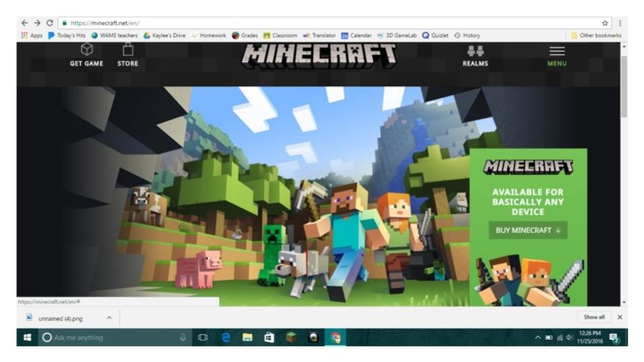Open the Homework bookmark

[x=209, y=35]
